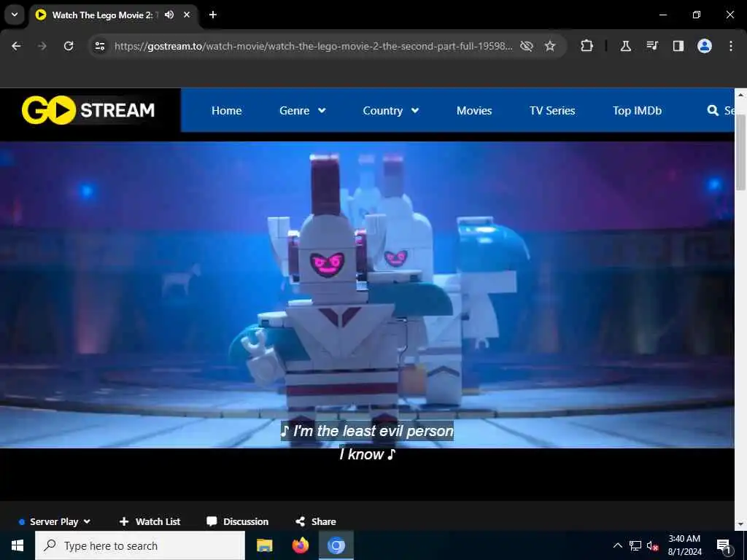
Task: Open the notification center icon
Action: point(724,545)
